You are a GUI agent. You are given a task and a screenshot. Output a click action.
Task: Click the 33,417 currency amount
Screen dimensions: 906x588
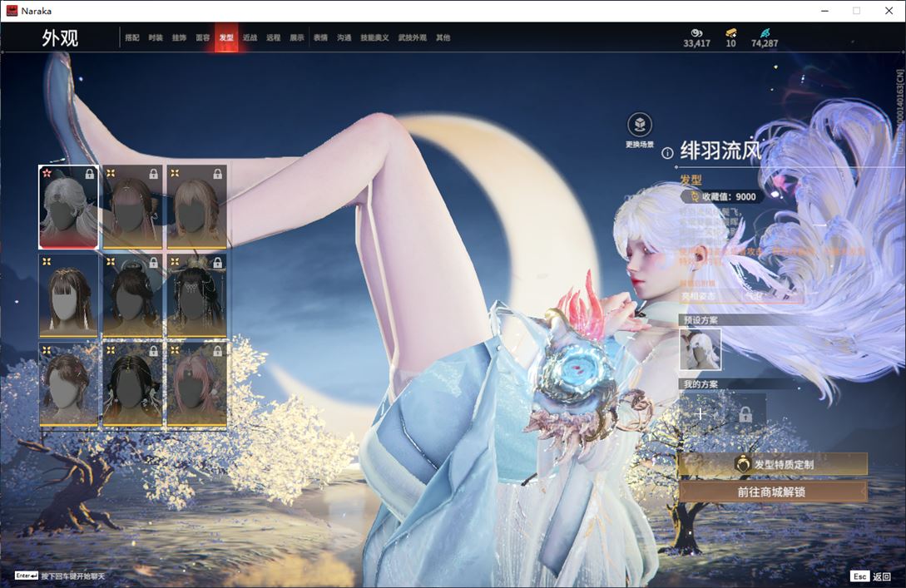697,43
